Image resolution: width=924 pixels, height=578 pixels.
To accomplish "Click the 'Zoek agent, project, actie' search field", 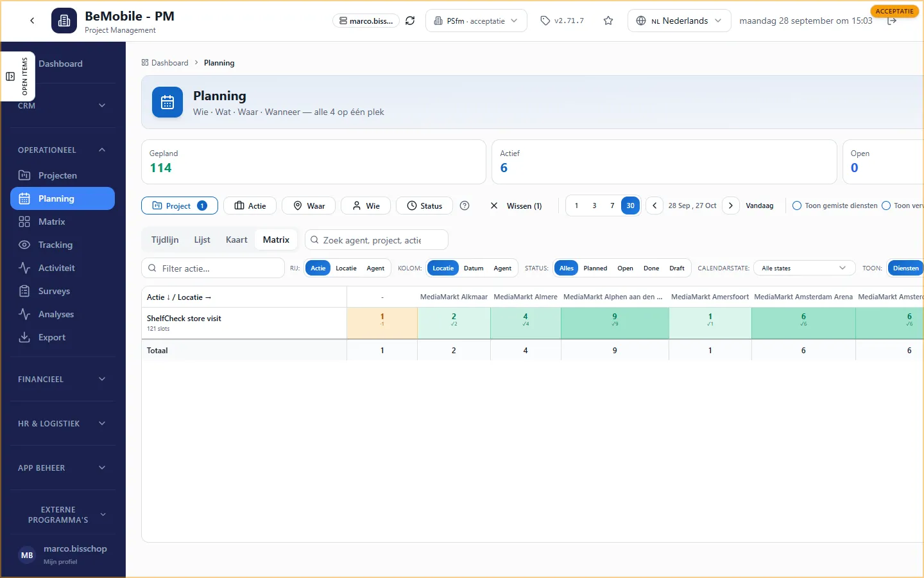I will tap(377, 240).
